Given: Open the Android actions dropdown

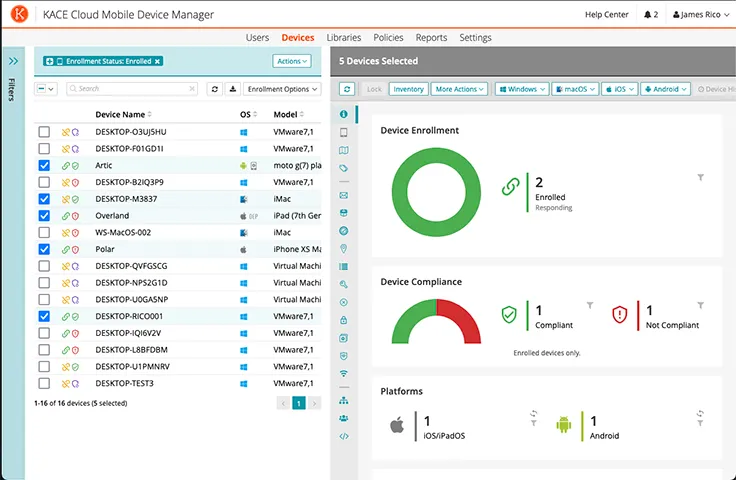Looking at the screenshot, I should (666, 89).
